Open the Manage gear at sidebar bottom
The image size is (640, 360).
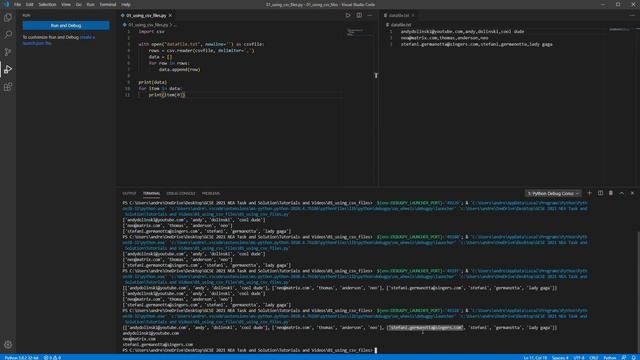[8, 345]
